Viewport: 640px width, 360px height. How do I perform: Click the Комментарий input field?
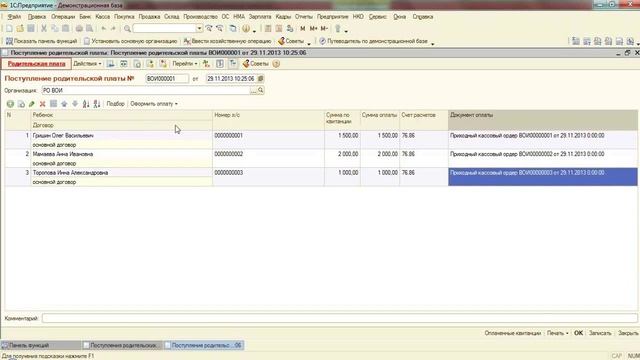tap(340, 318)
